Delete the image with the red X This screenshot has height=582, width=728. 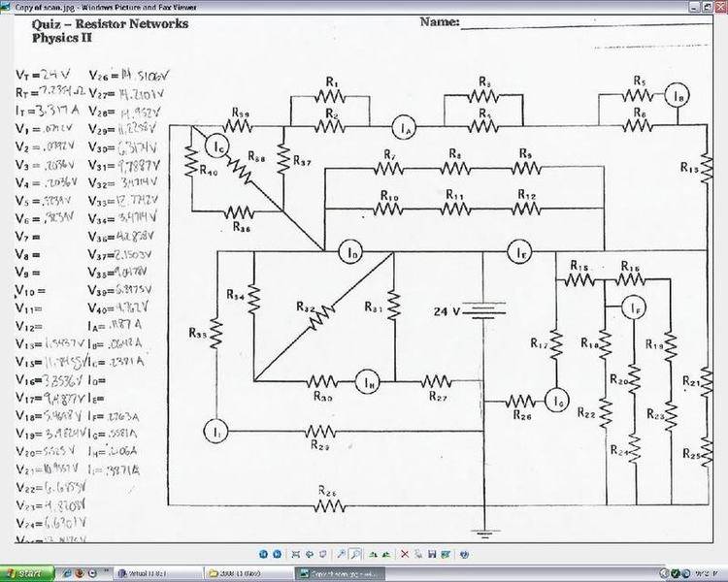(x=405, y=554)
